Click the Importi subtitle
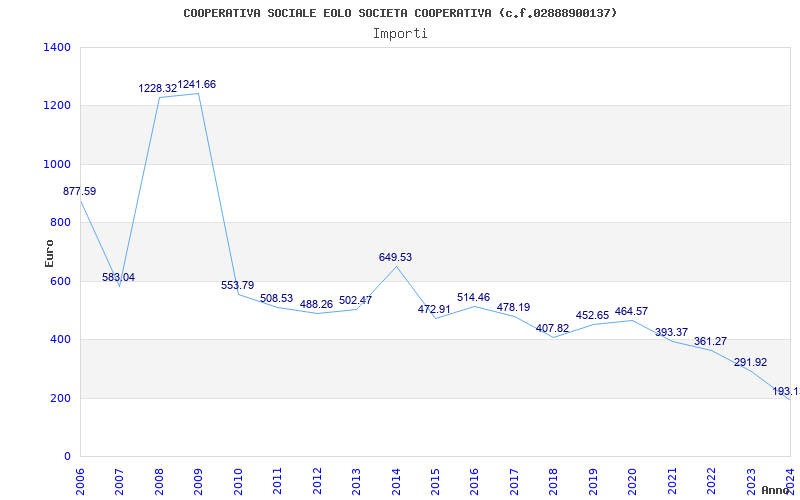This screenshot has height=500, width=800. coord(400,33)
